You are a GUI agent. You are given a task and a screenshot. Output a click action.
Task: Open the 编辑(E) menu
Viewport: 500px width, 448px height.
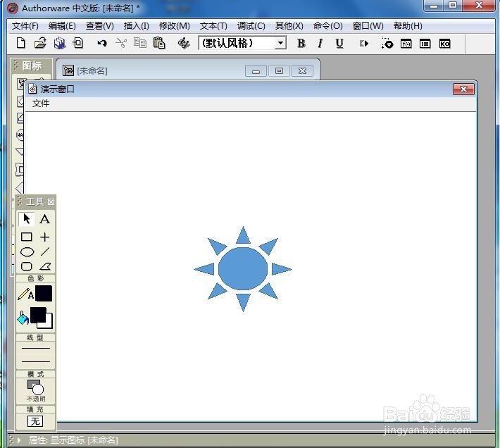[x=62, y=26]
